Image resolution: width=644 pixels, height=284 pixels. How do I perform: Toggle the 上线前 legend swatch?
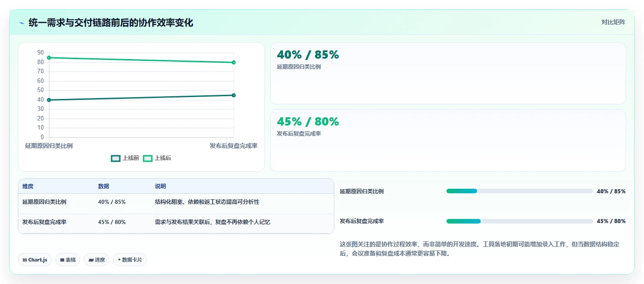(x=116, y=158)
